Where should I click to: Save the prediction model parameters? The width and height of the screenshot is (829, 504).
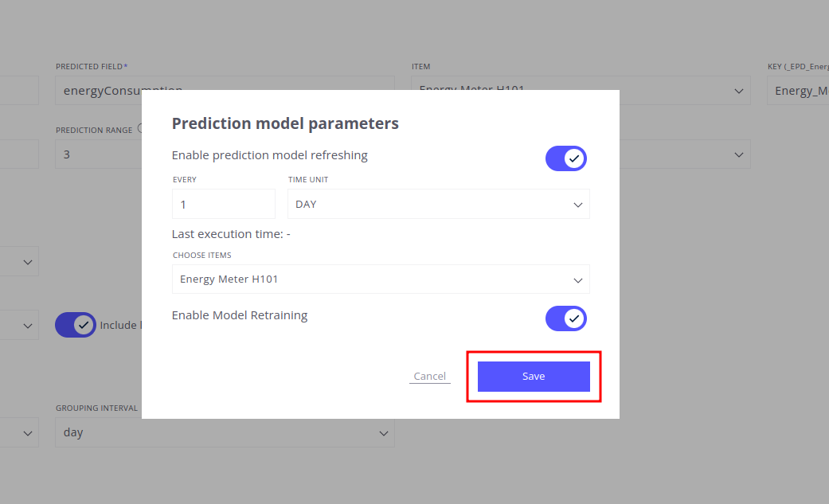pyautogui.click(x=534, y=377)
